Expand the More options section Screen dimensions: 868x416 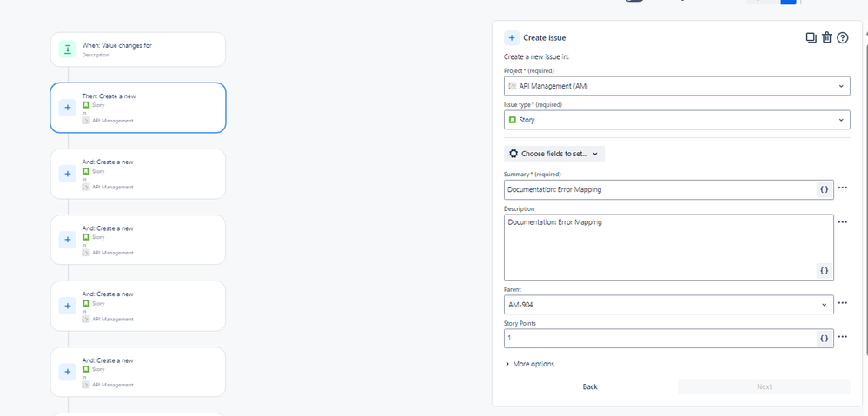[530, 364]
